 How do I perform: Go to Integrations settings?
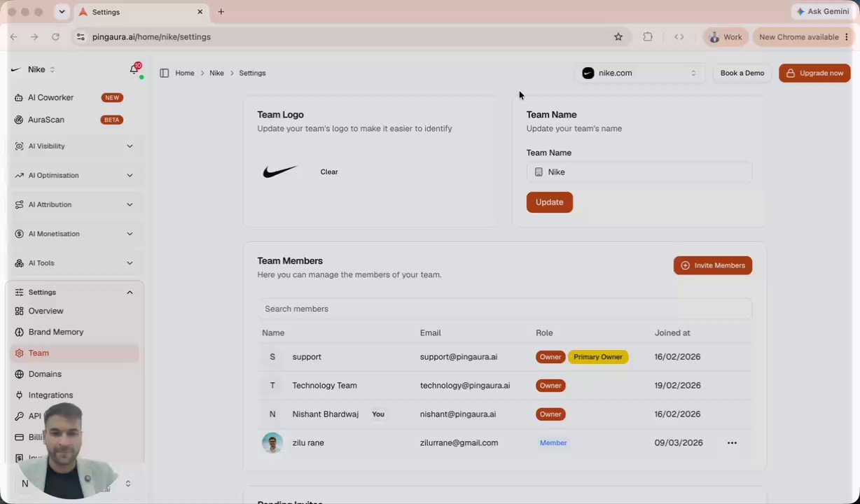tap(50, 395)
